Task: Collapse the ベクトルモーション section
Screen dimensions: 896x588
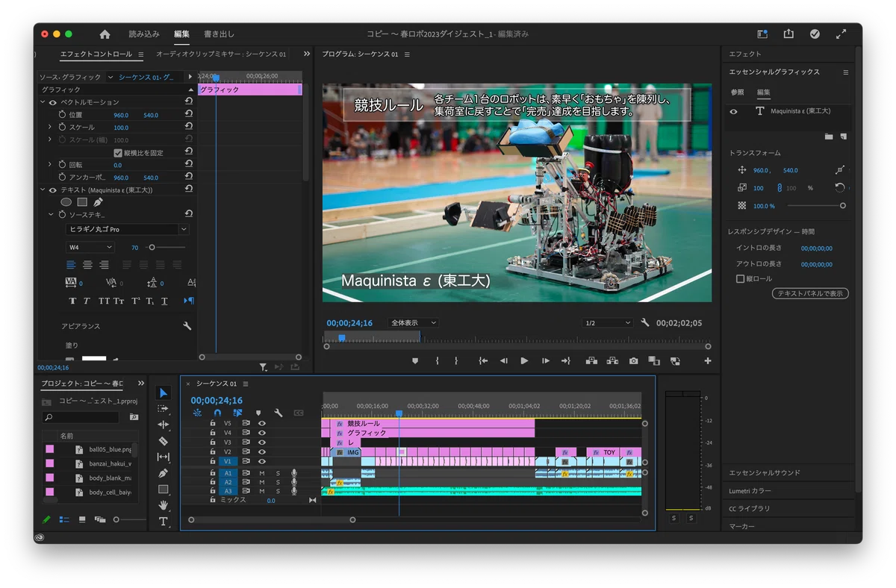Action: click(x=43, y=102)
